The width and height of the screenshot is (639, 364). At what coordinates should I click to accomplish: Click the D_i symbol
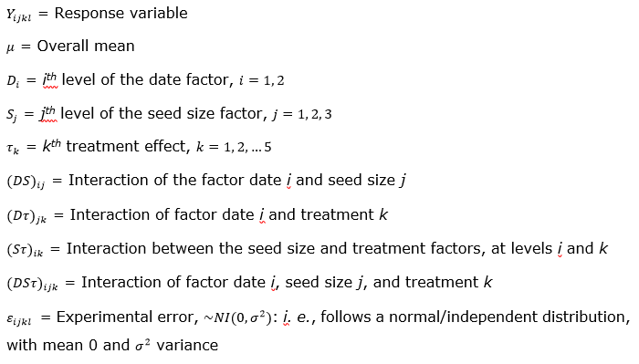click(x=13, y=81)
